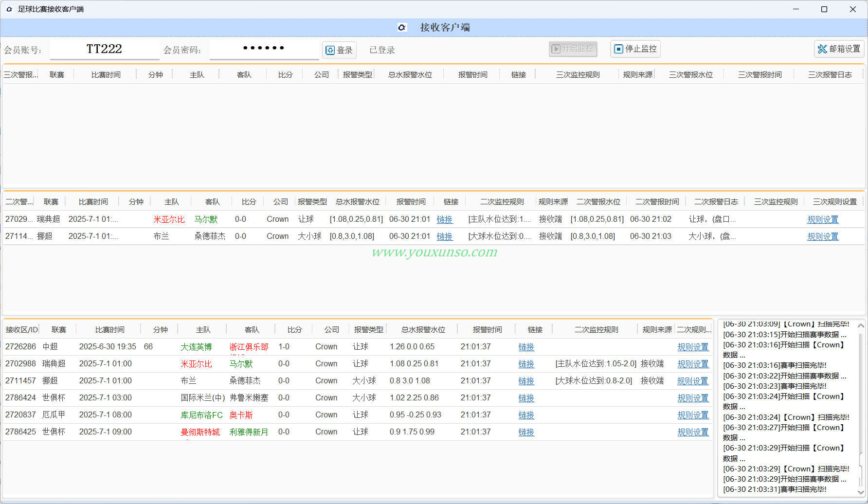Select 桑德菲杰 in second-alert table

tap(210, 236)
